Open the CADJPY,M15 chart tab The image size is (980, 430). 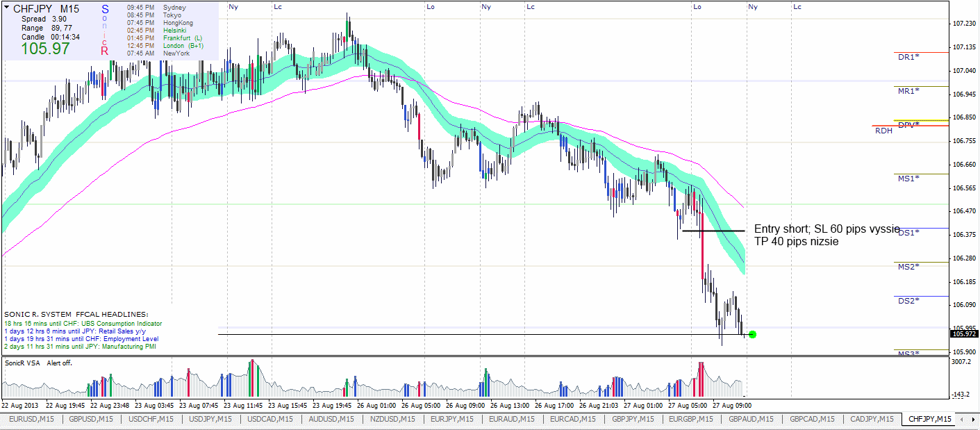coord(871,419)
